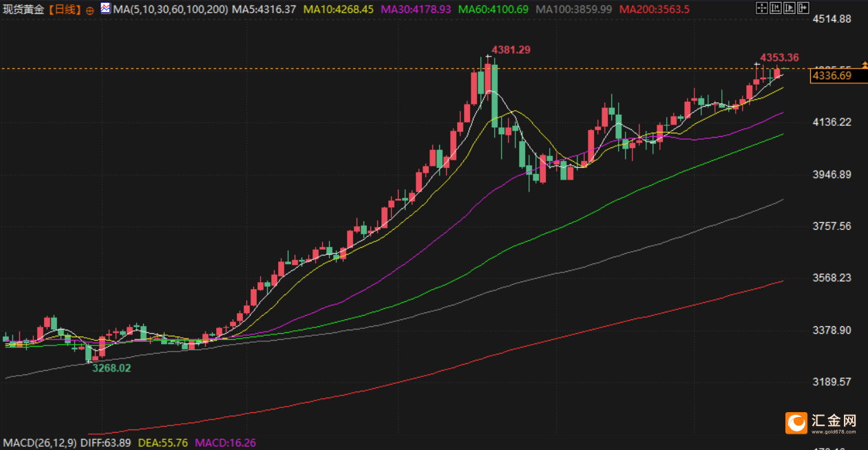Click the orange target icon beside 日线
This screenshot has width=868, height=450.
coord(89,10)
